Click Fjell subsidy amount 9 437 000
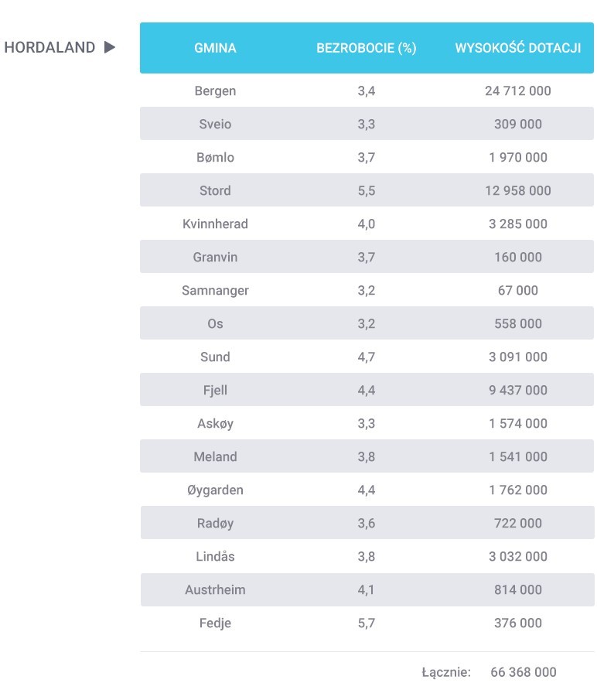This screenshot has width=597, height=700. click(518, 390)
